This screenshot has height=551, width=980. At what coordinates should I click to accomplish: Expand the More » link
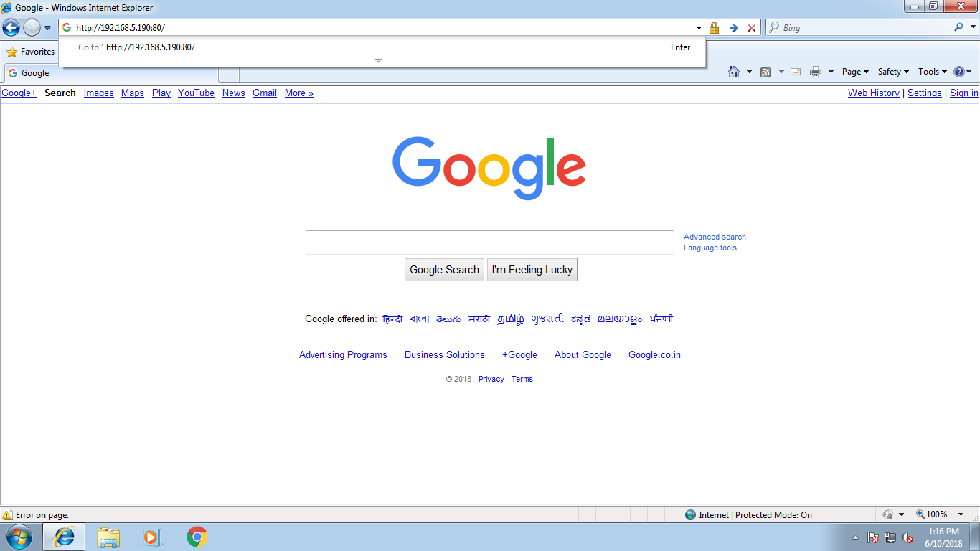coord(299,93)
